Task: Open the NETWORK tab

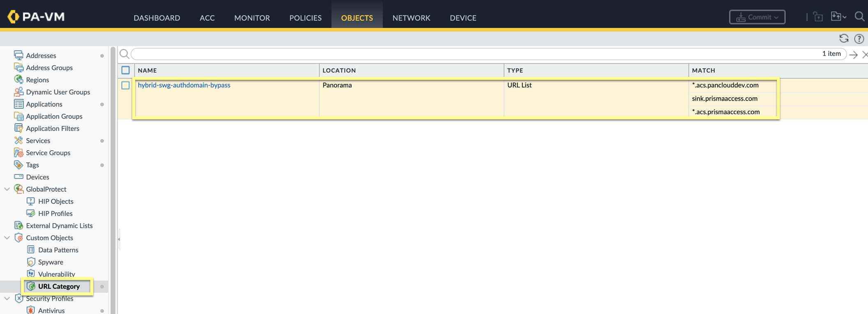Action: [x=411, y=18]
